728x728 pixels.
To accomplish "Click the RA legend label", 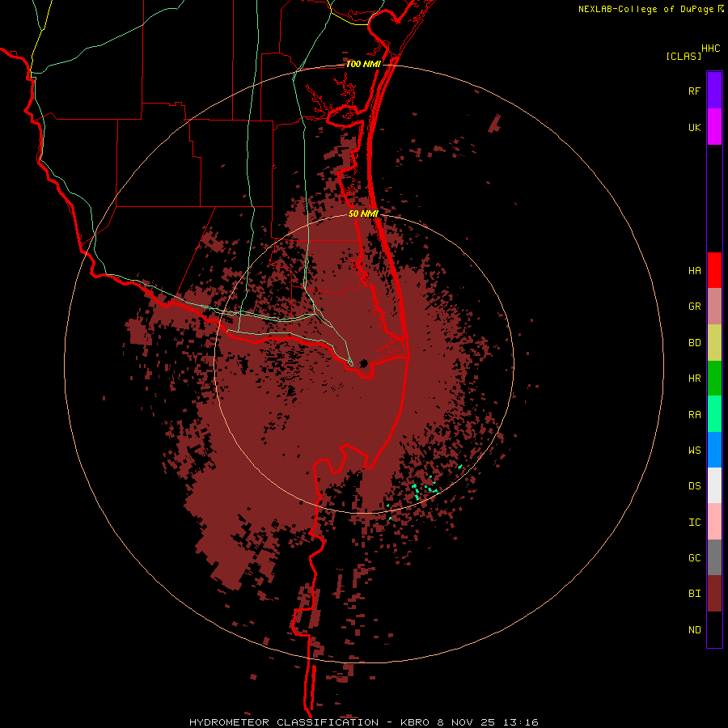I will 694,415.
